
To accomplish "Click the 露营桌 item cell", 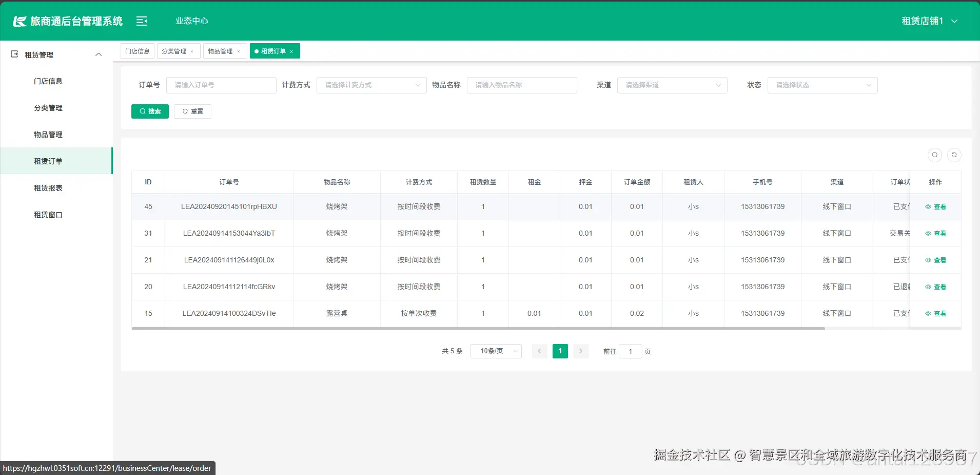I will [337, 313].
